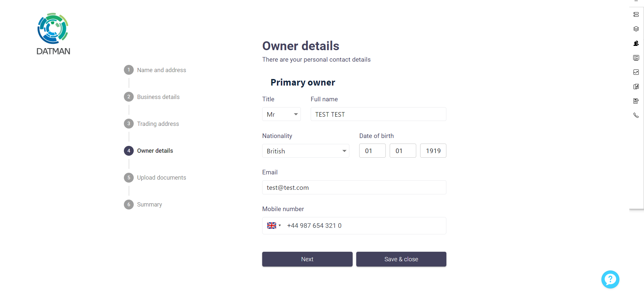Click the Date of birth label
This screenshot has height=296, width=644.
[377, 136]
